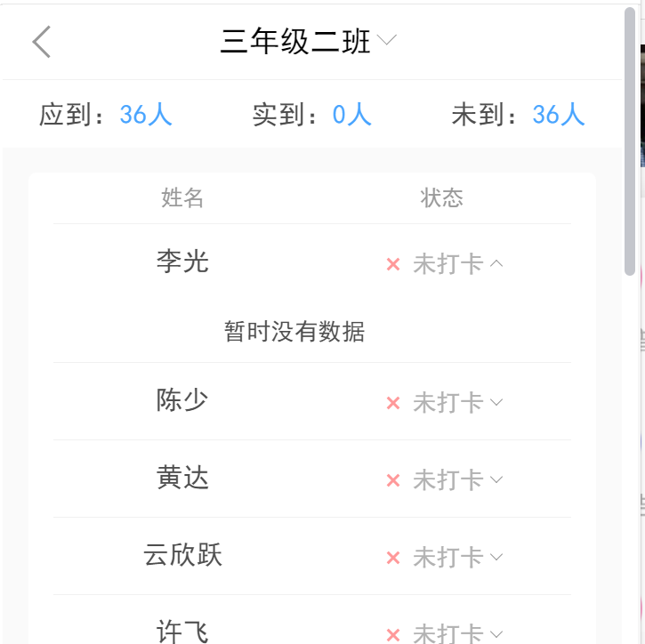Collapse 李光's attendance details chevron
645x644 pixels.
[x=496, y=263]
